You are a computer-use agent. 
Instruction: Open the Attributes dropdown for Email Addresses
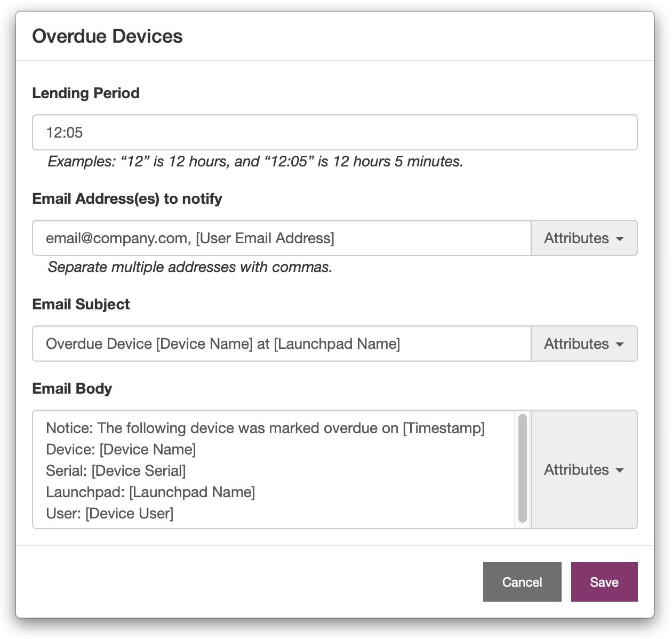583,238
